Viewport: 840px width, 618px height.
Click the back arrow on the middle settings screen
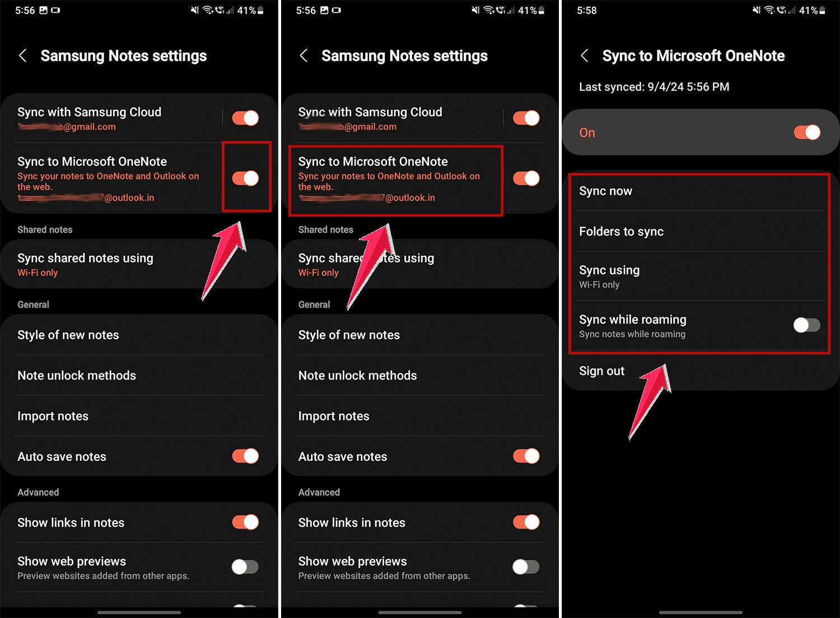tap(304, 55)
